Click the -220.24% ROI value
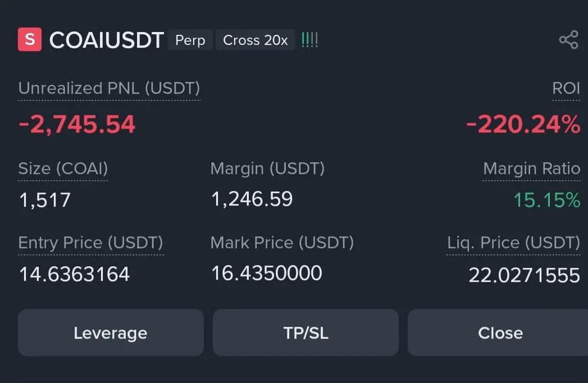 point(523,124)
